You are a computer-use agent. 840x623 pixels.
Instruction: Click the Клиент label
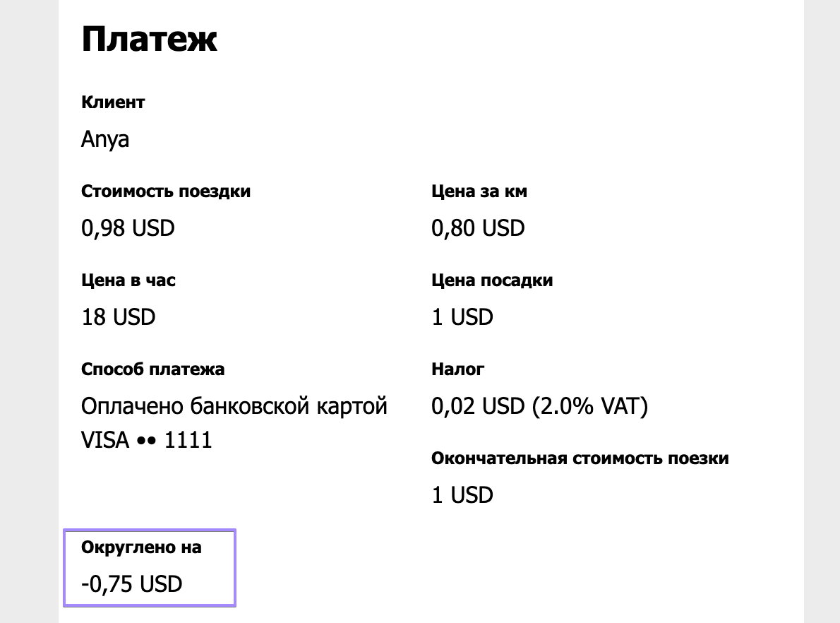tap(113, 102)
